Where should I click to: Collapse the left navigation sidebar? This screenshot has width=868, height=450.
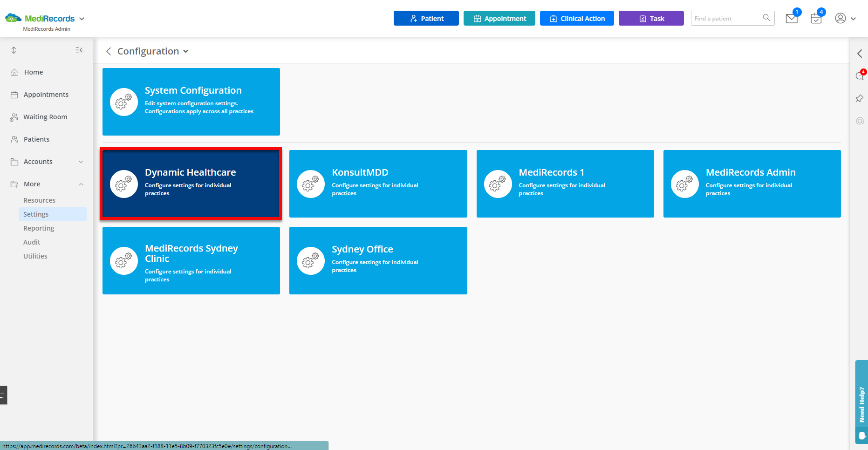pos(79,50)
